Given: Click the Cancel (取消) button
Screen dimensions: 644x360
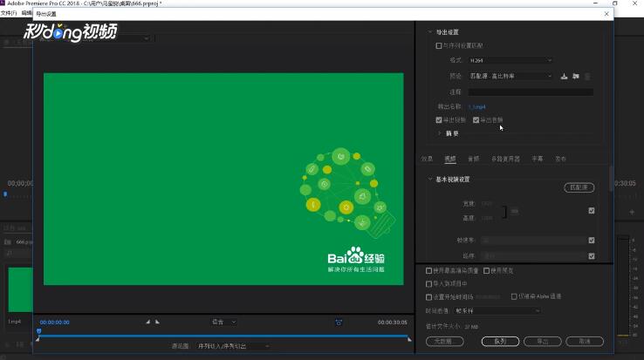Looking at the screenshot, I should 585,341.
